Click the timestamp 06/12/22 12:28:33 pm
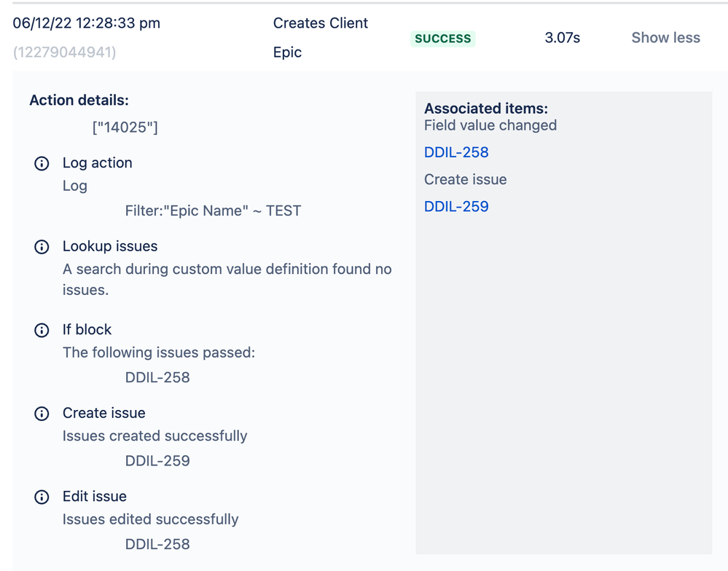 (86, 23)
